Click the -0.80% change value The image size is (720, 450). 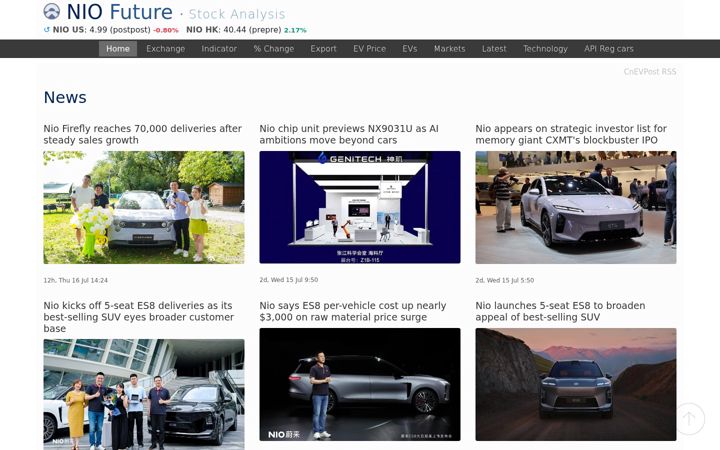(166, 30)
